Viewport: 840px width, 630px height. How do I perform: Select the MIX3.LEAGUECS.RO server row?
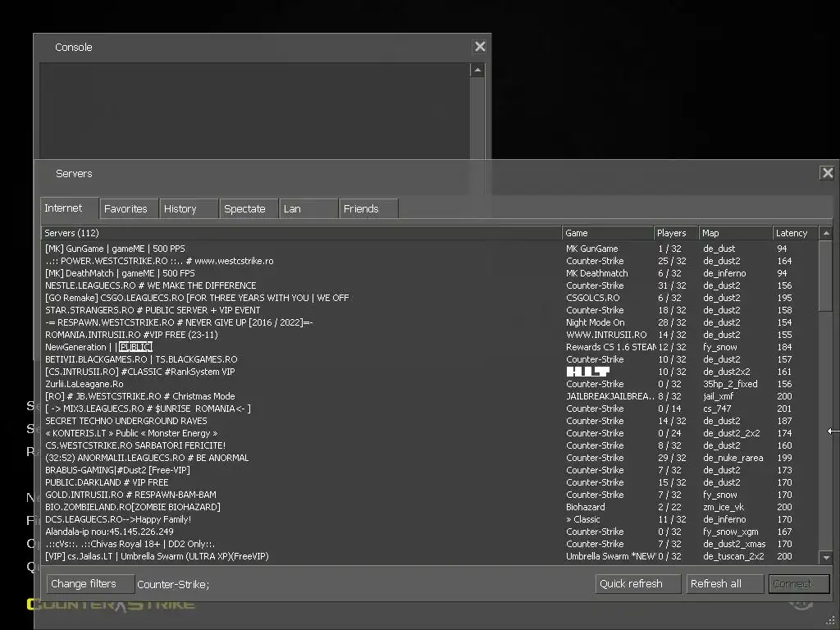(x=430, y=409)
